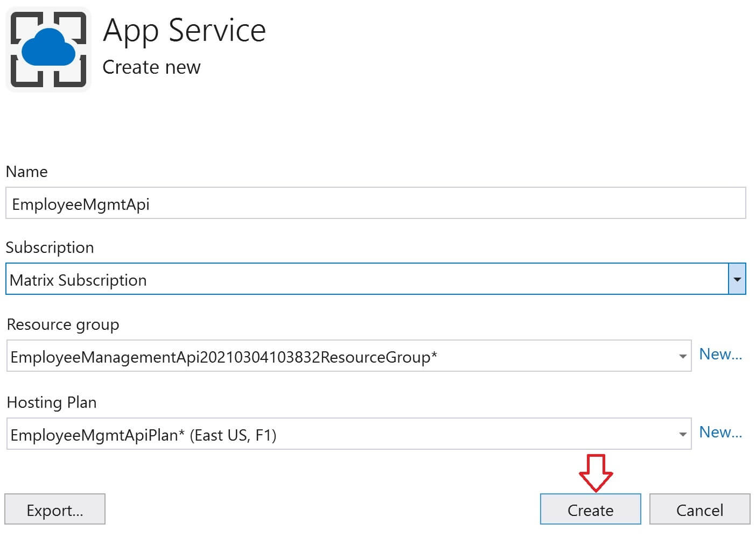Screen dimensions: 756x538
Task: Click the Cancel button
Action: [699, 509]
